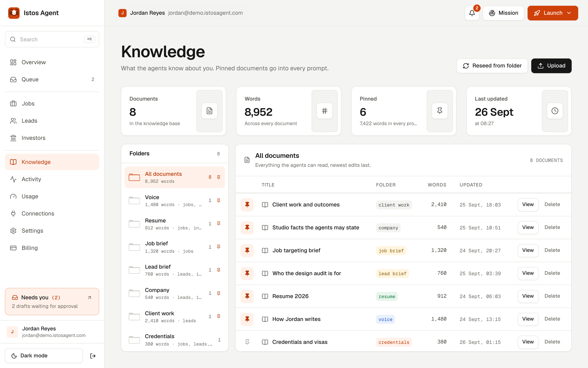Open Connections in the sidebar
Image resolution: width=588 pixels, height=368 pixels.
click(x=52, y=213)
